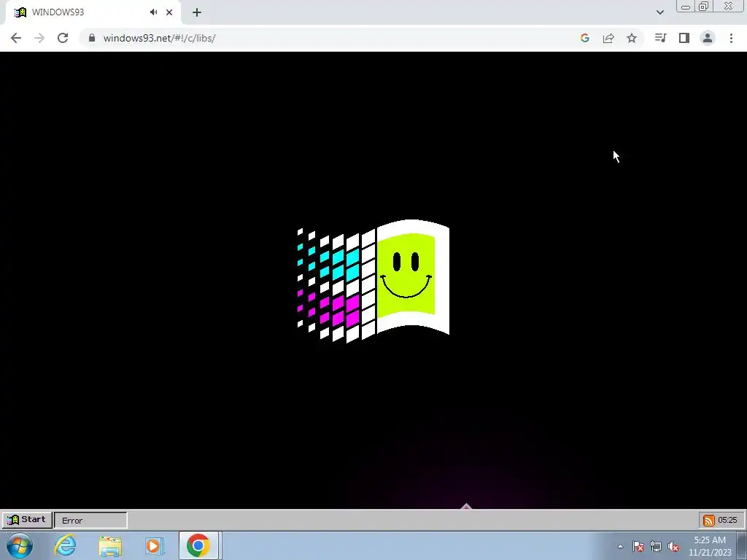Launch Internet Explorer from taskbar
The image size is (747, 560).
pos(65,545)
